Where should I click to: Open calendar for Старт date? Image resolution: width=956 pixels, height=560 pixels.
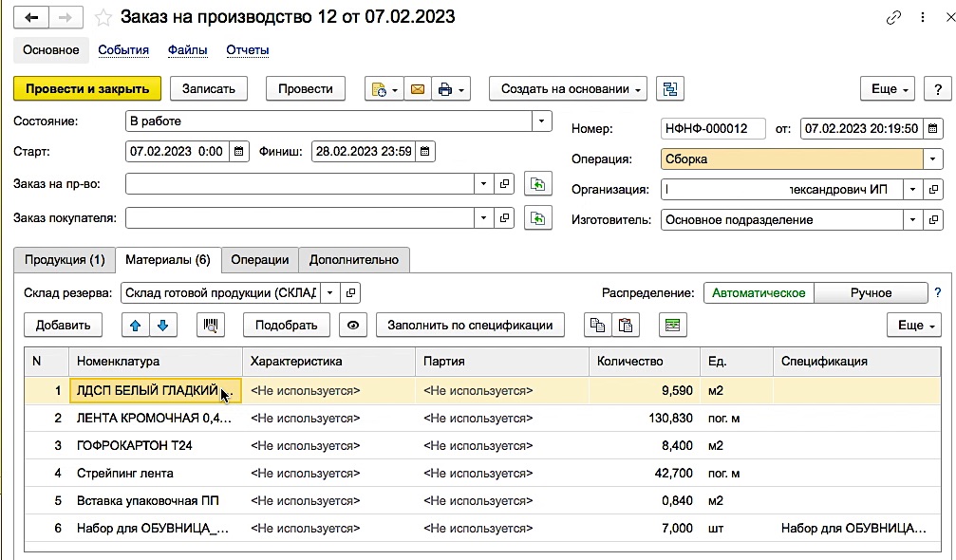pos(239,151)
